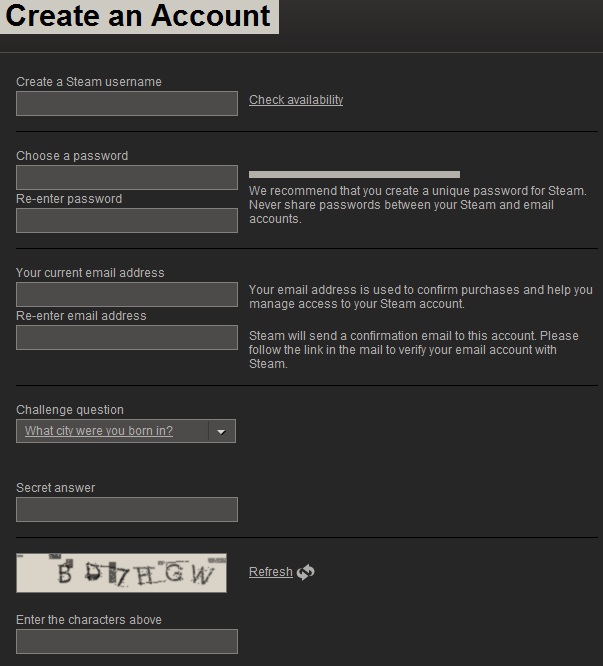The image size is (603, 666).
Task: Focus the Re-enter password field
Action: click(127, 220)
